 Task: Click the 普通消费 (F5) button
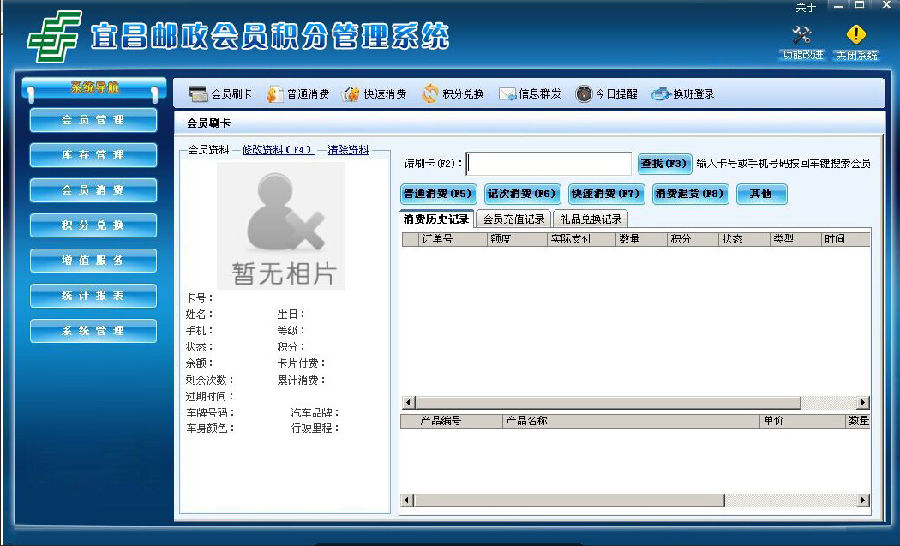point(438,194)
